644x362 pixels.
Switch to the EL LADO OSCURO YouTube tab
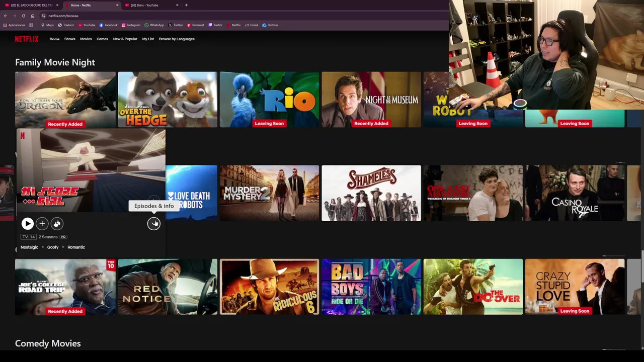click(31, 5)
